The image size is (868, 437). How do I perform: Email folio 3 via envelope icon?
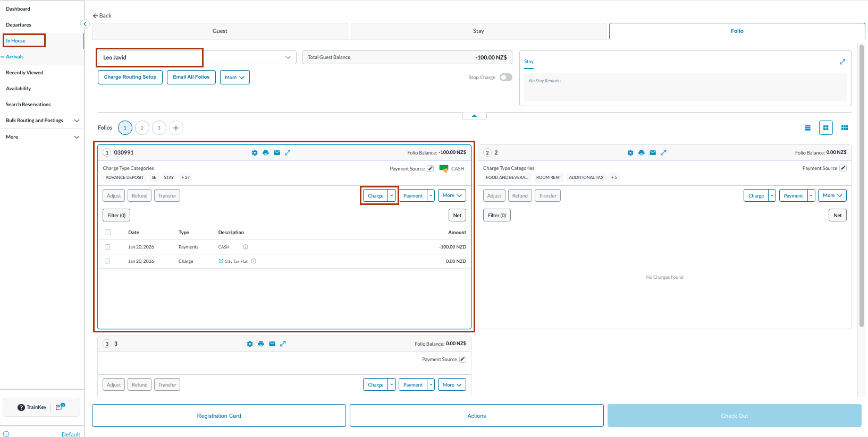click(x=272, y=344)
